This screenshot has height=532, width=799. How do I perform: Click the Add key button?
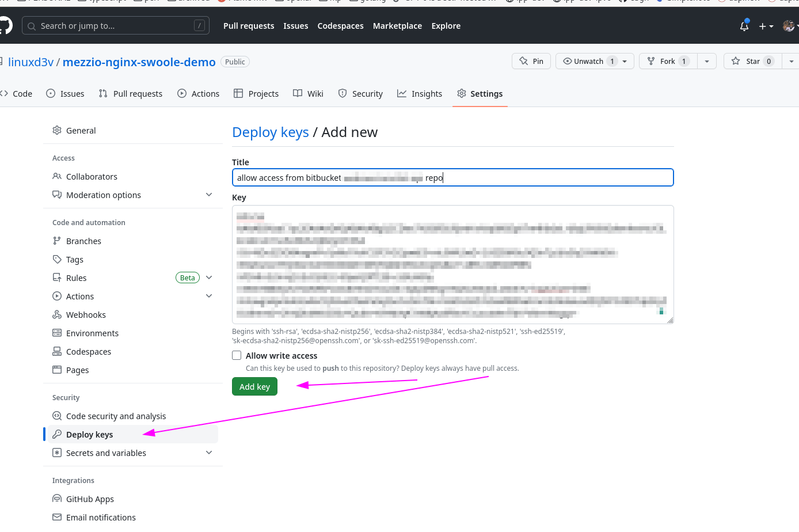254,386
